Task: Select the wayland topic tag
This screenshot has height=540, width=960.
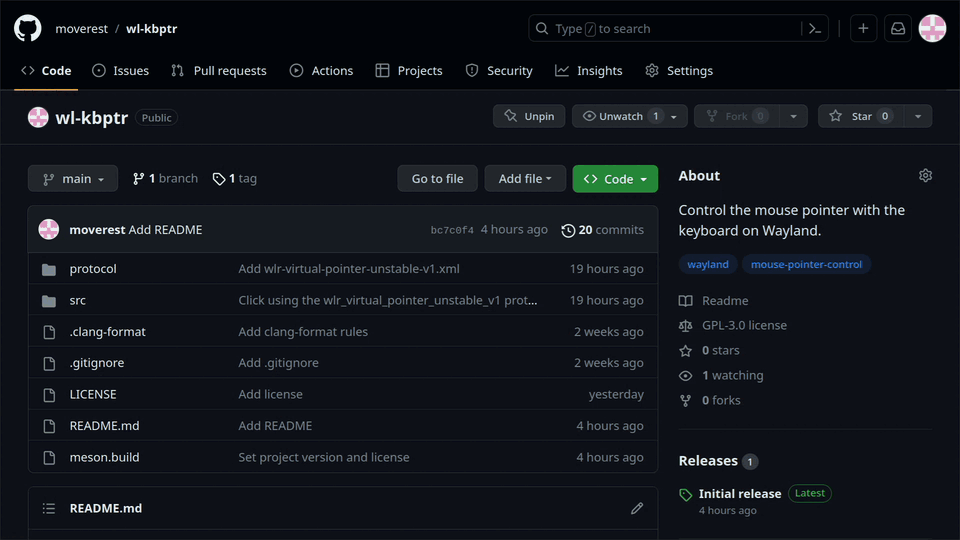Action: point(708,264)
